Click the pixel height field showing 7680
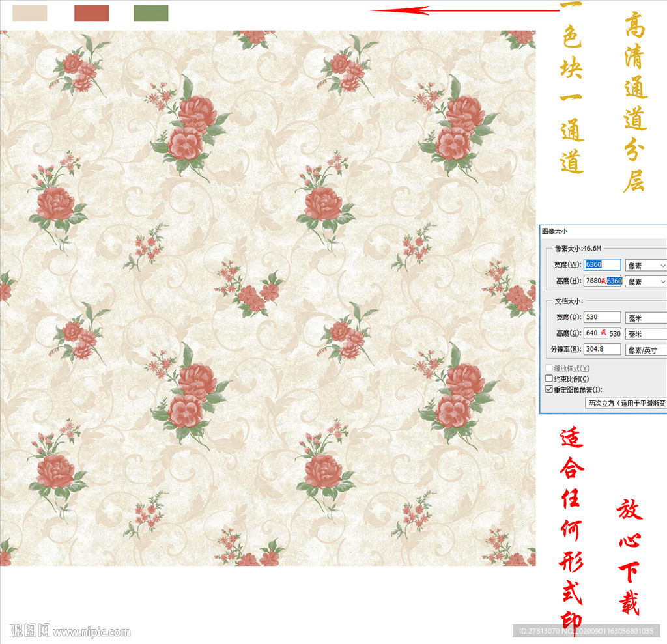 click(x=603, y=281)
